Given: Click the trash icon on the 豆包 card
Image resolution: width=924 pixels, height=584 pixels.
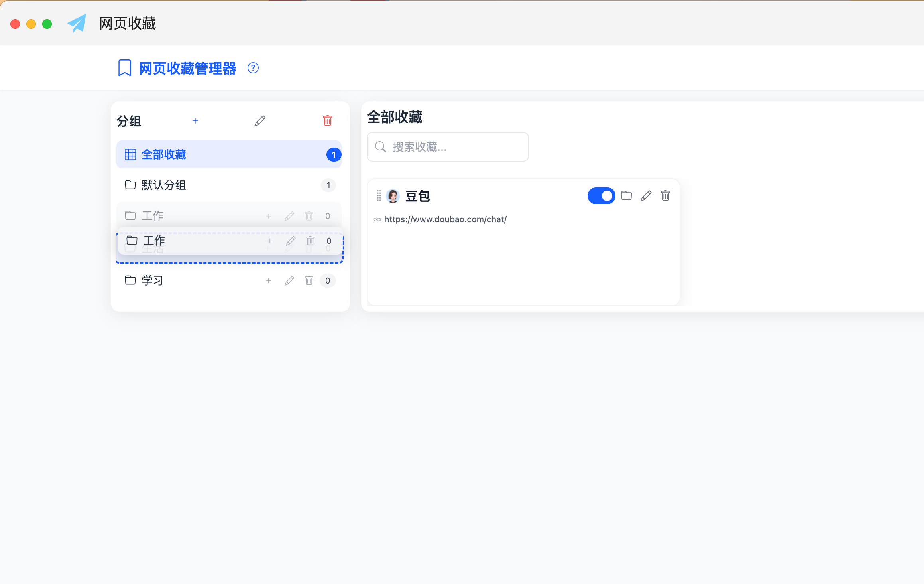Looking at the screenshot, I should pos(665,196).
